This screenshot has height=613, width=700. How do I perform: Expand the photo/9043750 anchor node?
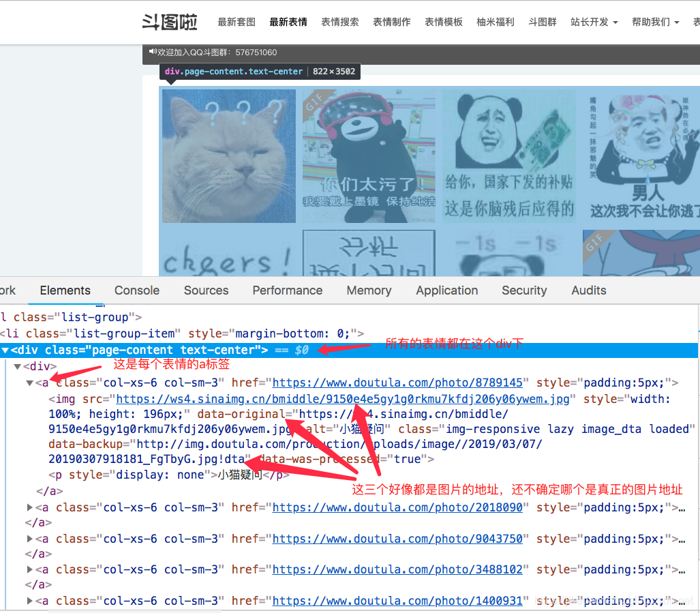(30, 539)
